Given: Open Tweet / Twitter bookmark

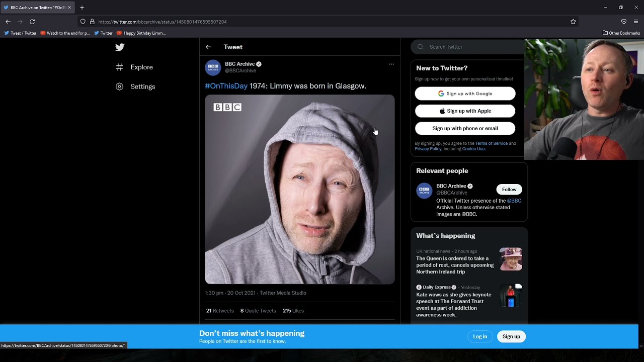Looking at the screenshot, I should click(x=21, y=33).
